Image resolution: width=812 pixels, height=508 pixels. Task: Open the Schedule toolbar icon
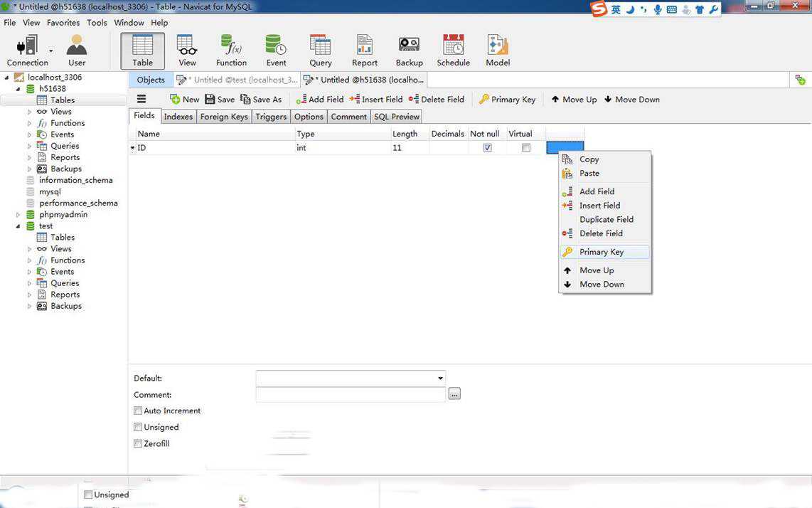(453, 51)
